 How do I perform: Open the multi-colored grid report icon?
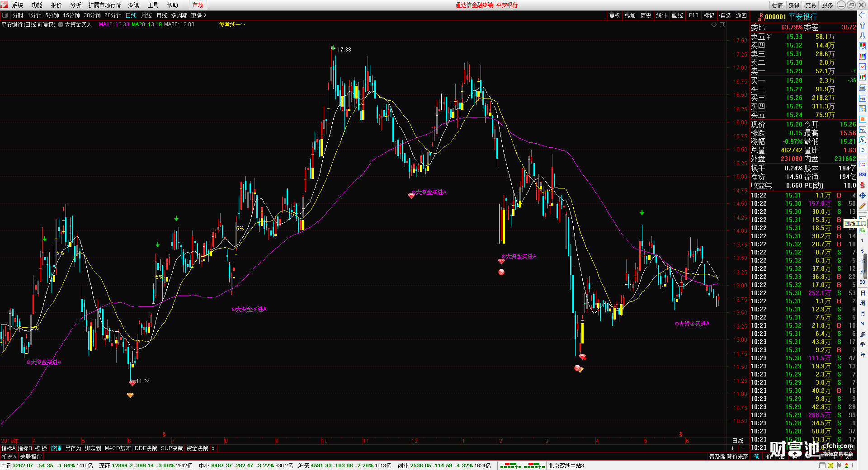(x=862, y=56)
